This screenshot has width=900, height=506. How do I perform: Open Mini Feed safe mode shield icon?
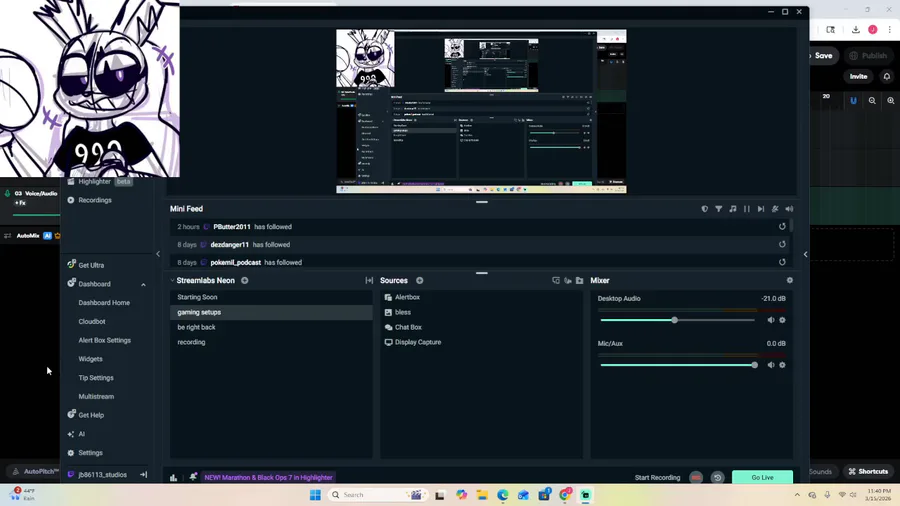(x=705, y=209)
